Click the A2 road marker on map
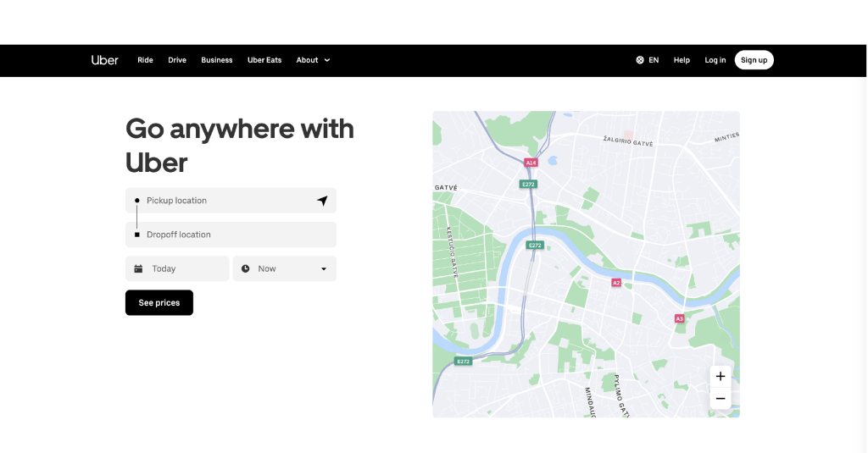The image size is (868, 453). point(616,283)
